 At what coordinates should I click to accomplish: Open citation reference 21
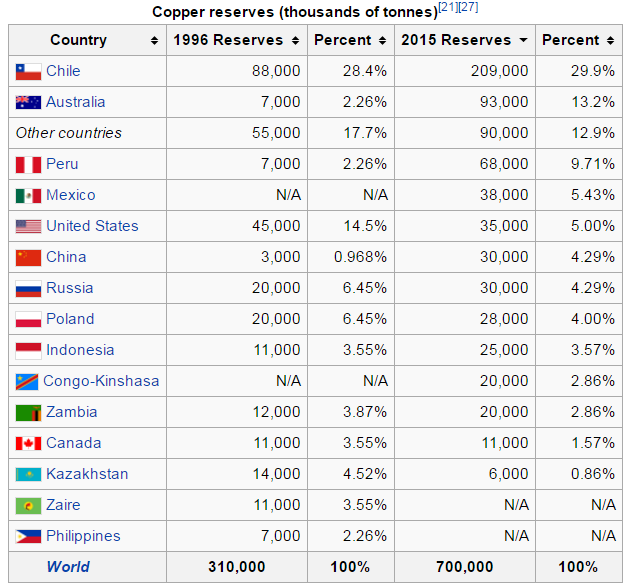tap(448, 8)
